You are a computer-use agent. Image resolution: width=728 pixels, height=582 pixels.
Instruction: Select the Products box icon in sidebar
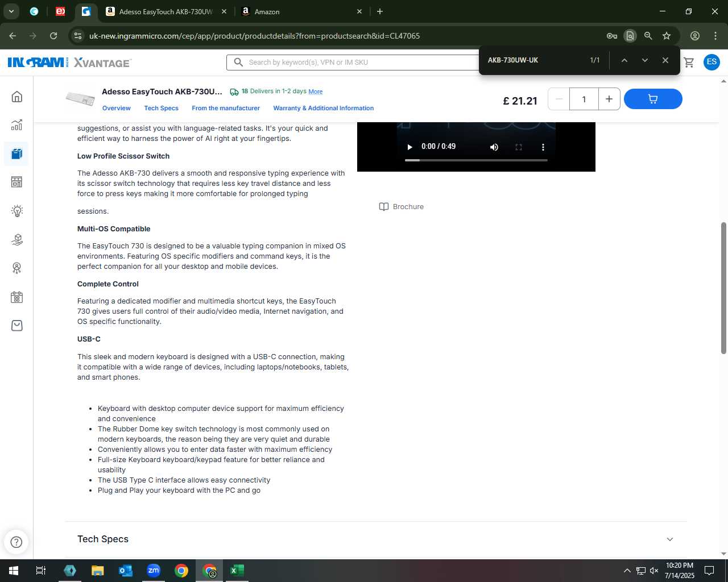(17, 153)
